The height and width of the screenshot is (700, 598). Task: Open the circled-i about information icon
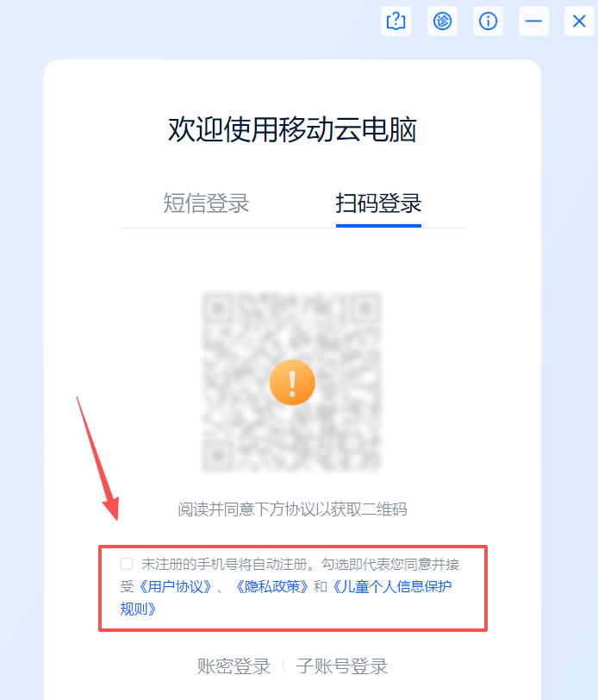click(x=489, y=21)
